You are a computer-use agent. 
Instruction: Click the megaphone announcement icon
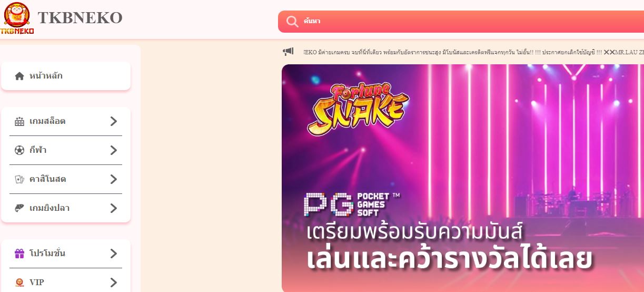(x=288, y=52)
